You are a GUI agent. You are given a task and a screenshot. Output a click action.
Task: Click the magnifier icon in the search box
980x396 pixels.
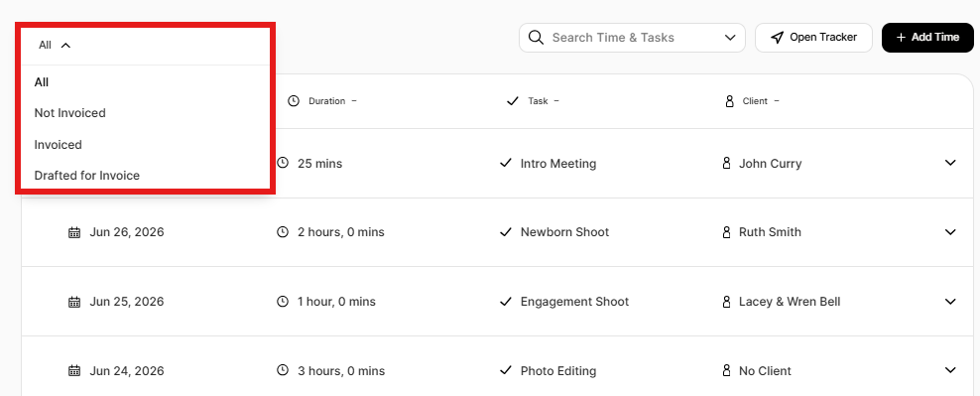click(x=536, y=38)
